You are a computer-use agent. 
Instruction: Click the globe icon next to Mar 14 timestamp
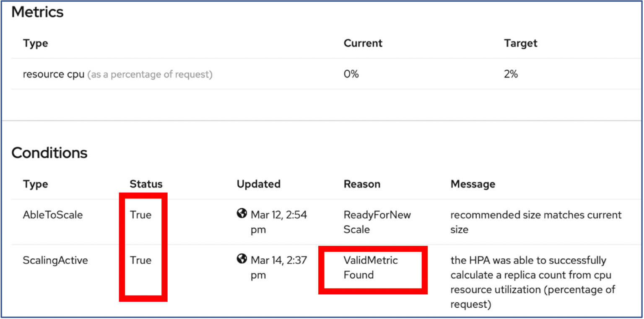pyautogui.click(x=242, y=259)
